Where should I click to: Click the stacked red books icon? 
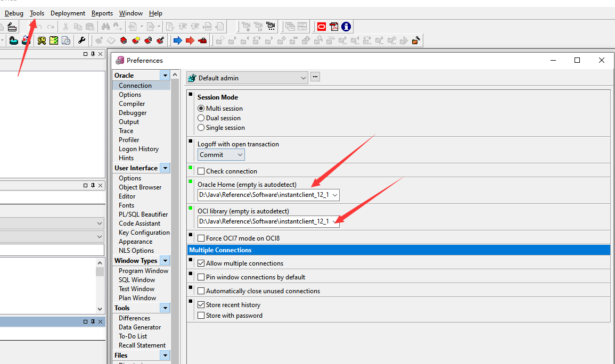point(124,40)
